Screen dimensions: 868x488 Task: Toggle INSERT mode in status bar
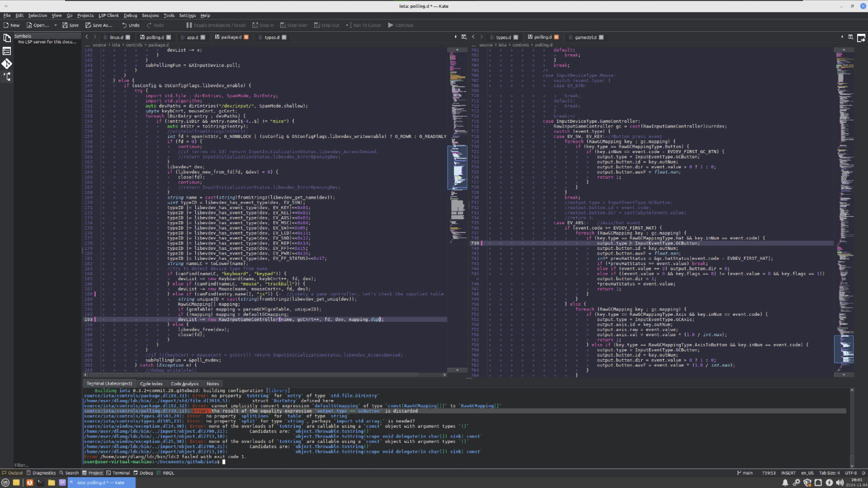pos(788,473)
